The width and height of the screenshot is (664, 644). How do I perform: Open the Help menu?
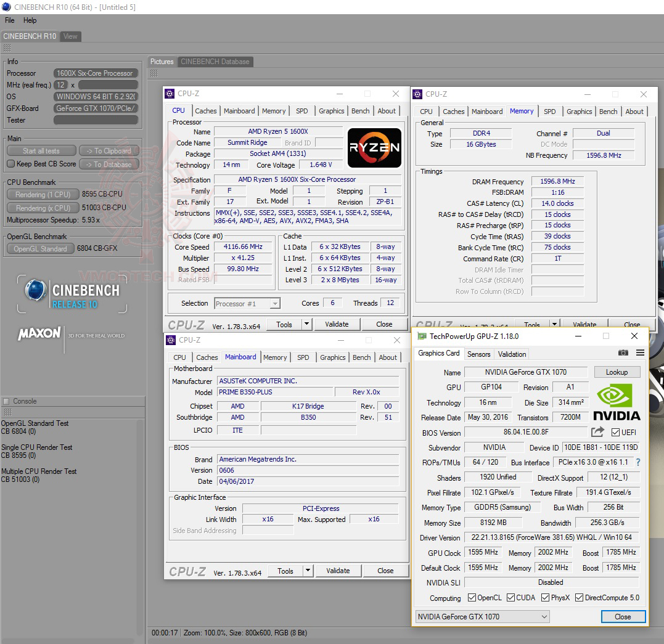tap(30, 20)
